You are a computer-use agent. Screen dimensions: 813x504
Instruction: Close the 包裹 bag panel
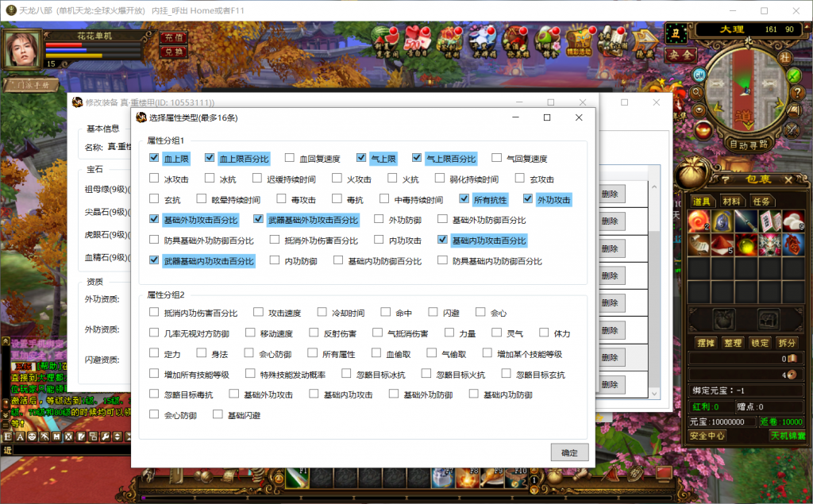788,180
